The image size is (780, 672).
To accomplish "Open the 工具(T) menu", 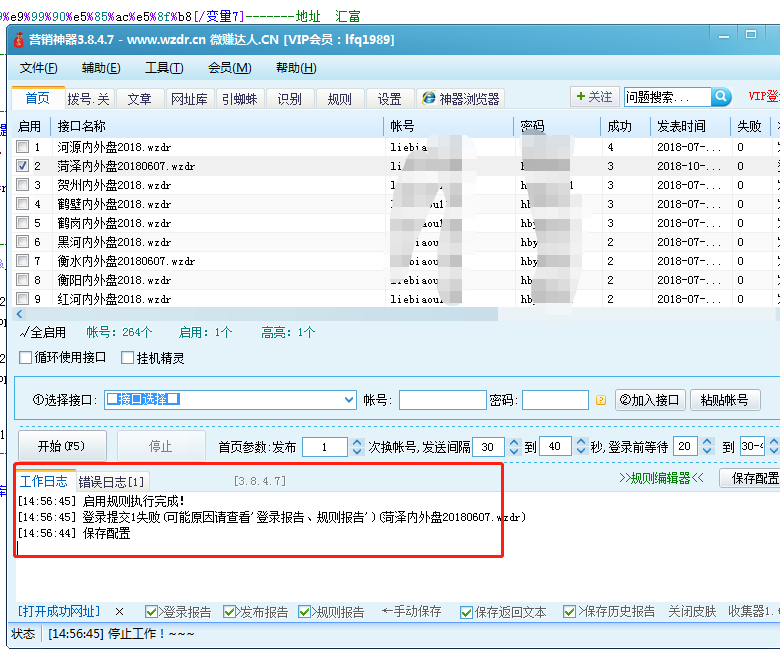I will [x=164, y=68].
